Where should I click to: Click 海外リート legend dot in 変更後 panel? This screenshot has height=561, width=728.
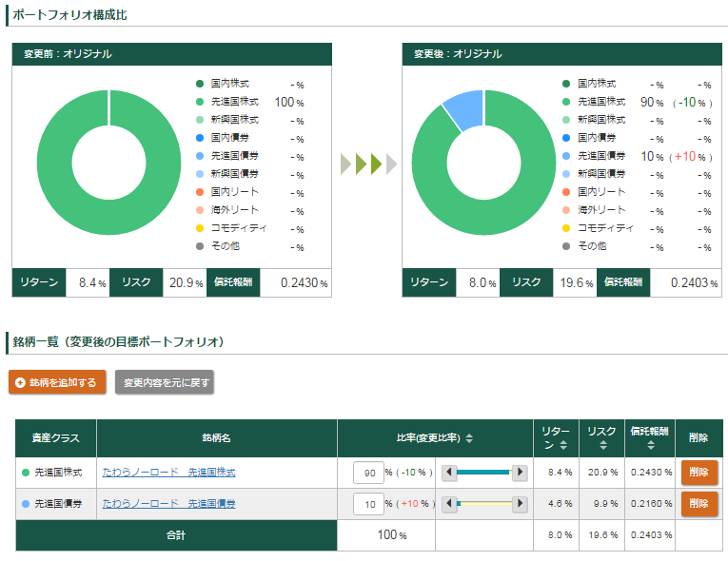pos(566,210)
